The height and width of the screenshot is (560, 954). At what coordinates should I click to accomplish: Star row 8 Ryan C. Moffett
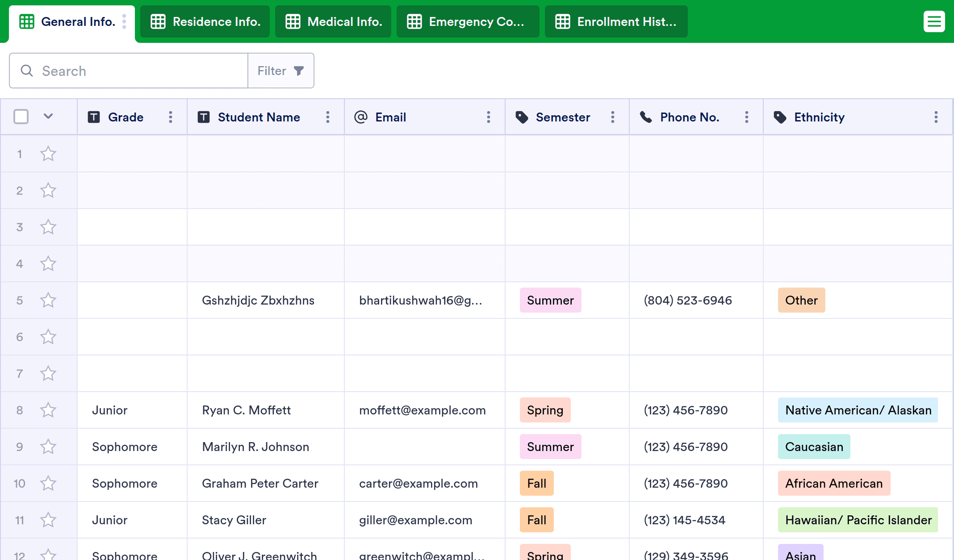coord(48,410)
